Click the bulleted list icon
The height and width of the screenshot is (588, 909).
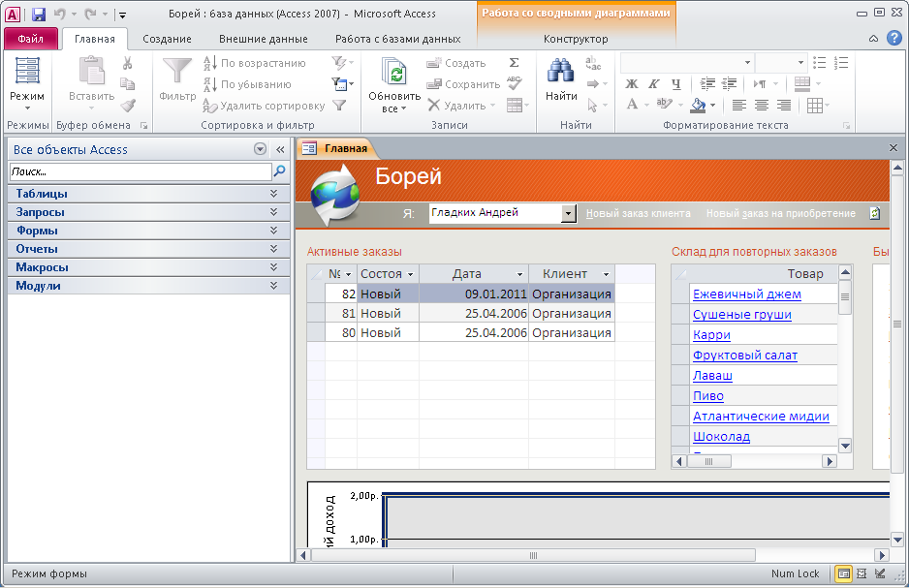819,63
